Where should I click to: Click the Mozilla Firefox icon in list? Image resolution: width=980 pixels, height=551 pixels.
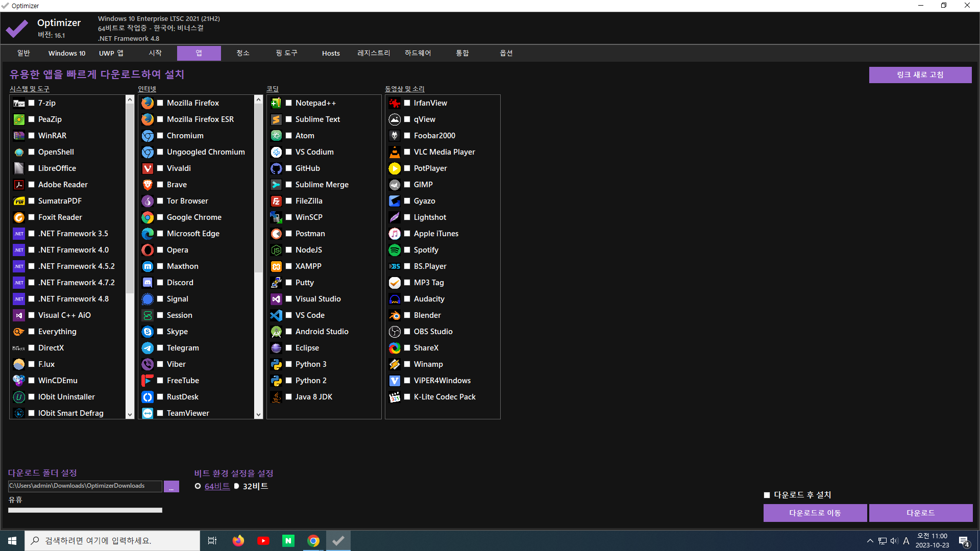(148, 103)
